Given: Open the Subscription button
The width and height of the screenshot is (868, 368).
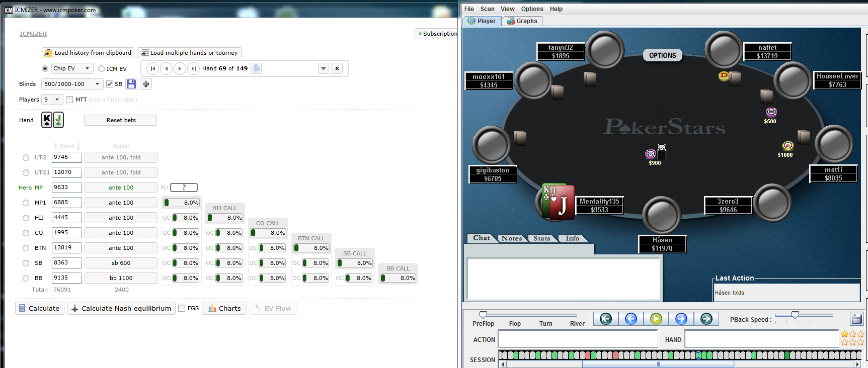Looking at the screenshot, I should [x=437, y=34].
